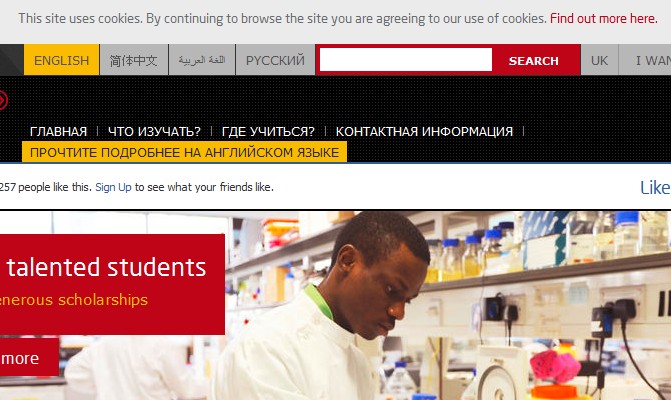Select the Simplified Chinese language tab
The width and height of the screenshot is (671, 400).
pyautogui.click(x=134, y=60)
